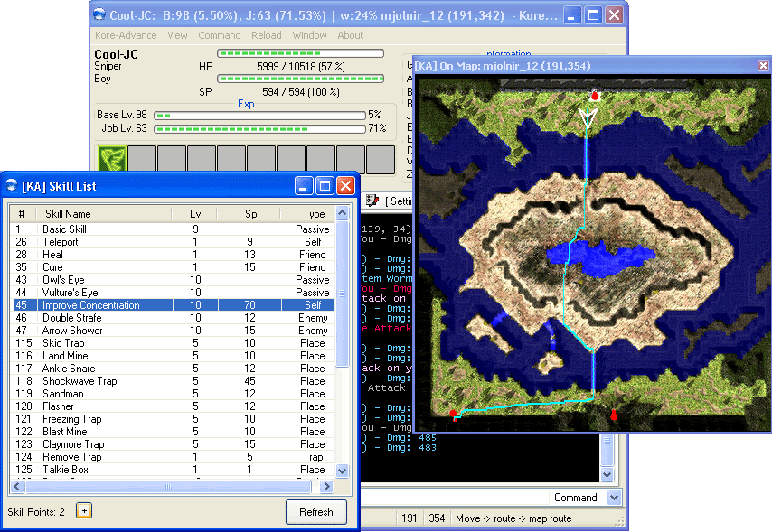
Task: Select the Skid Trap skill row
Action: [x=173, y=343]
